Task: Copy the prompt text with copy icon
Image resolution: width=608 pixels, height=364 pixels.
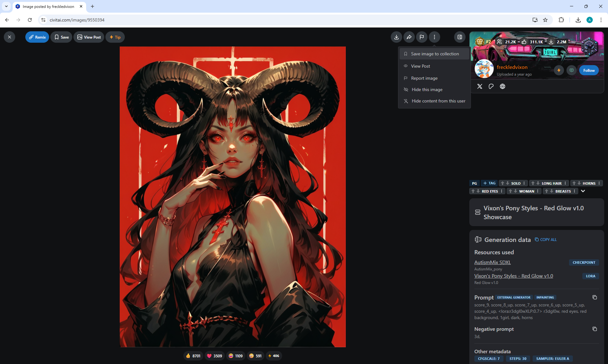Action: (x=594, y=297)
